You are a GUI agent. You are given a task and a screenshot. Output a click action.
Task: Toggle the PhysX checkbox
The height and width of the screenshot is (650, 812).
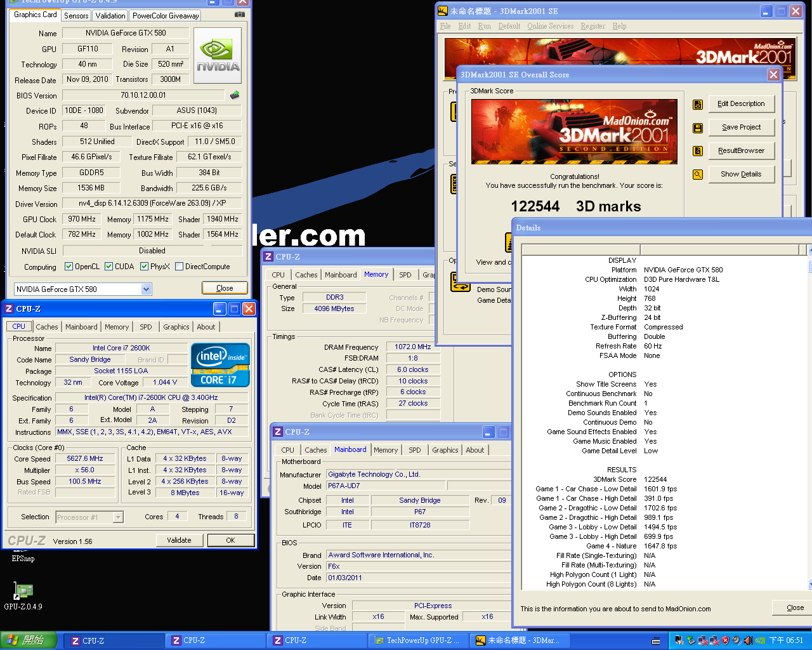[x=144, y=267]
